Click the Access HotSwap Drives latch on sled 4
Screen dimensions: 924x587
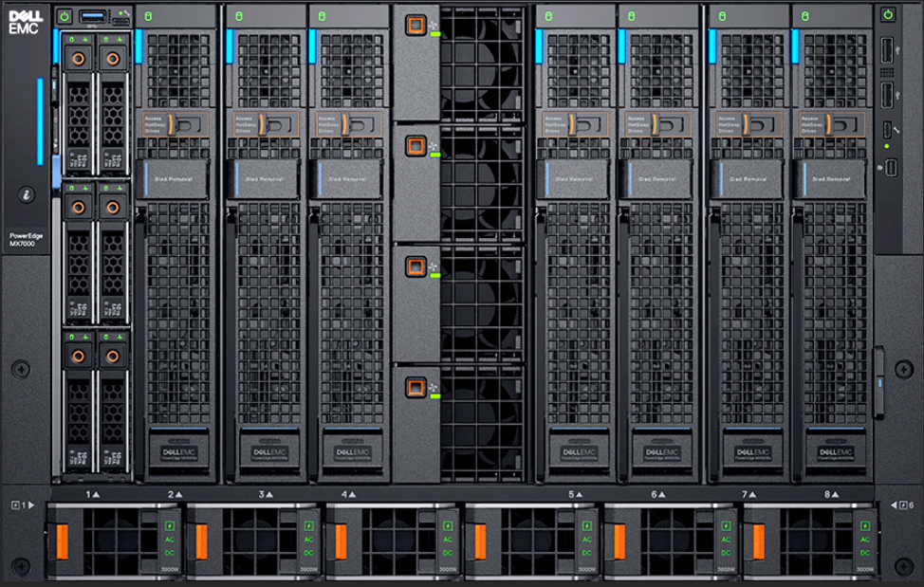click(348, 124)
